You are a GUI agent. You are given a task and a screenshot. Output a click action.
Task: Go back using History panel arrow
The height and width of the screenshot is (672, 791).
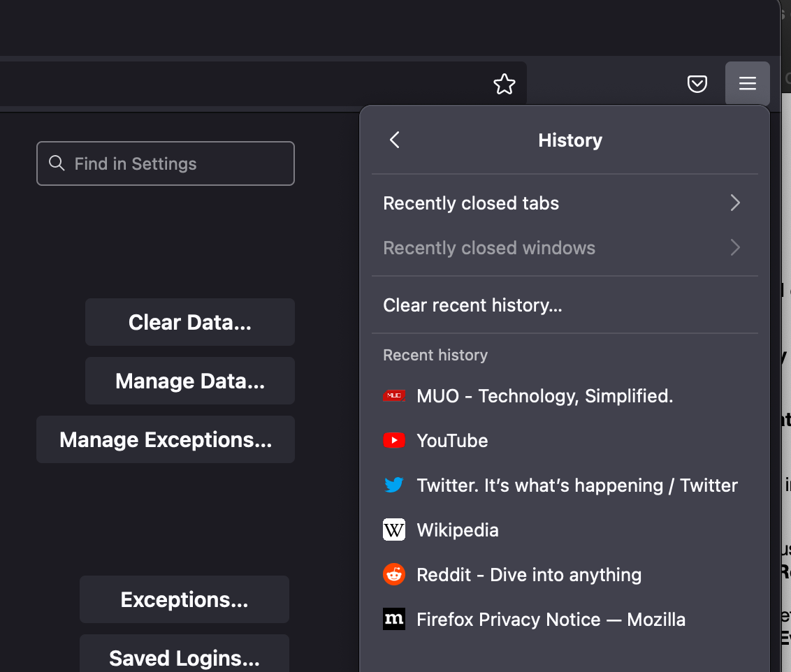pyautogui.click(x=395, y=140)
